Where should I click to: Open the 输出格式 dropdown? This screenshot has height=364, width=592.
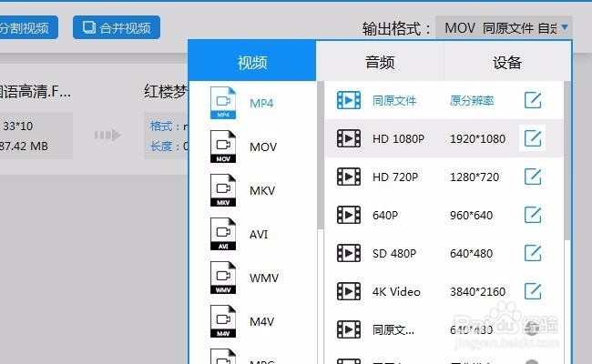(504, 27)
